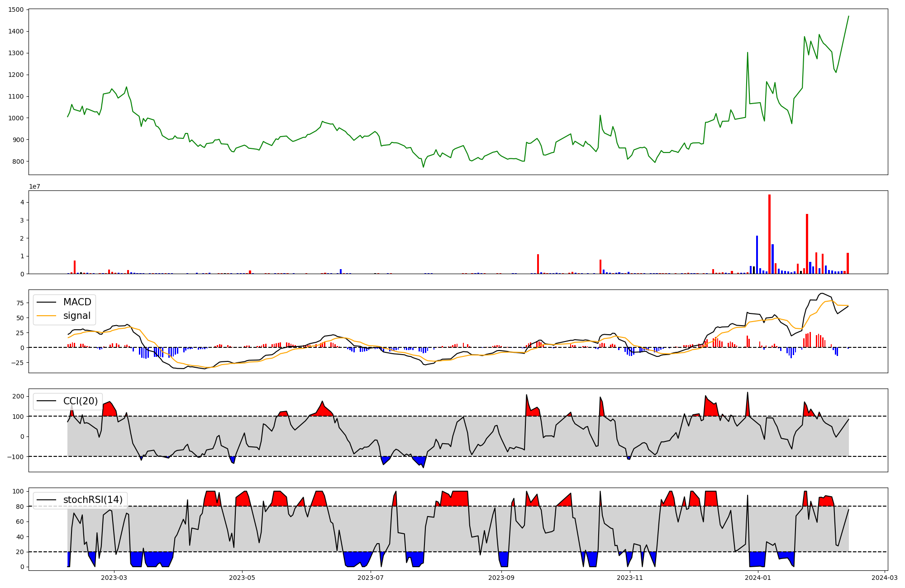Click the 1100 price axis label

coord(16,96)
